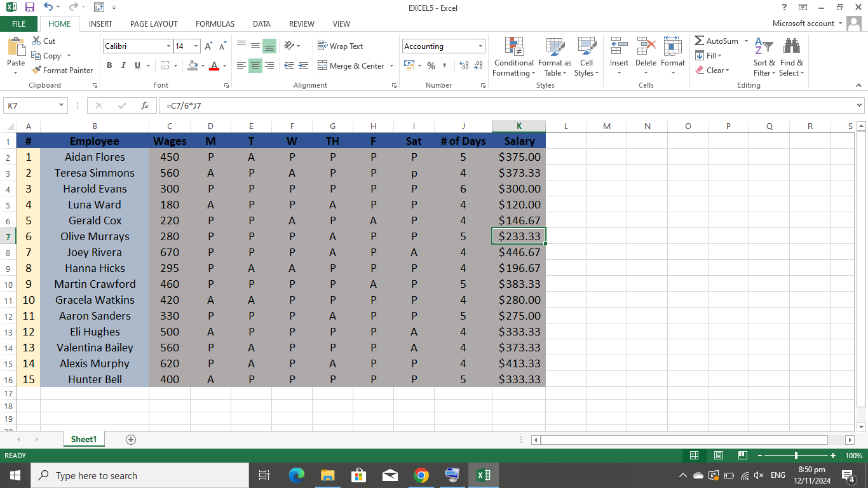Image resolution: width=868 pixels, height=488 pixels.
Task: Open Find & Select menu
Action: tap(791, 57)
